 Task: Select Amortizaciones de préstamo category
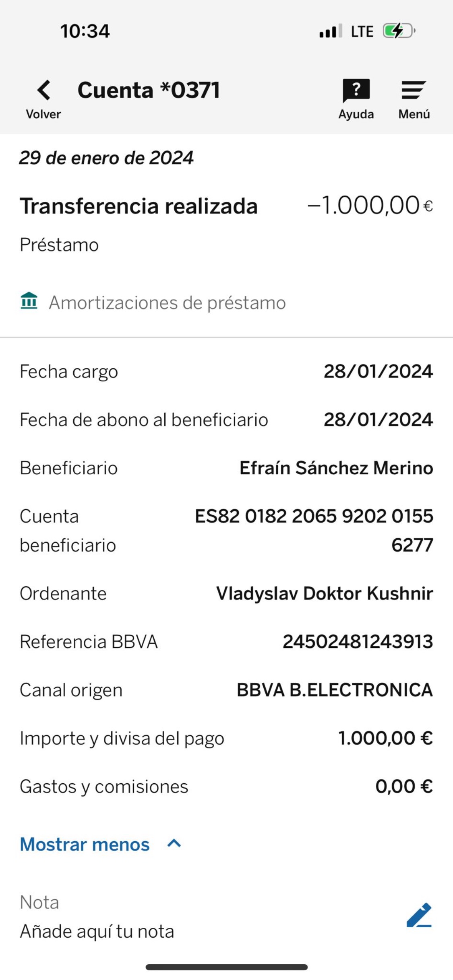[x=167, y=303]
